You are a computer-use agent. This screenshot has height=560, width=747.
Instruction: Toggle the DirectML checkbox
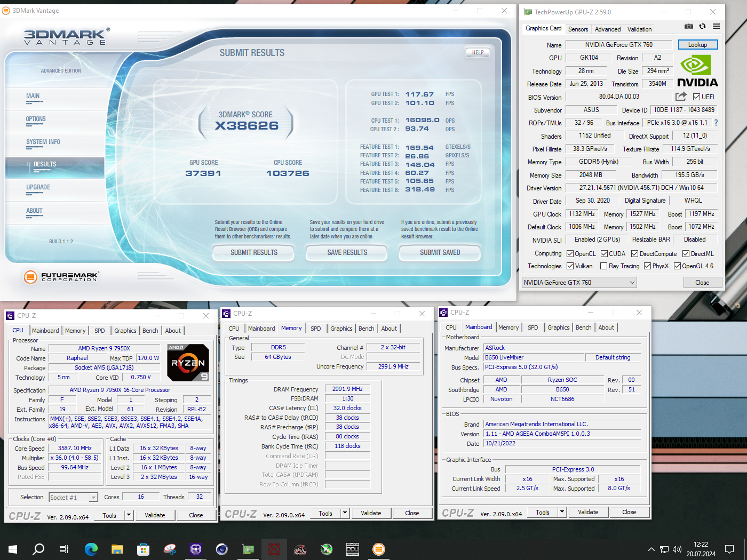pyautogui.click(x=686, y=254)
